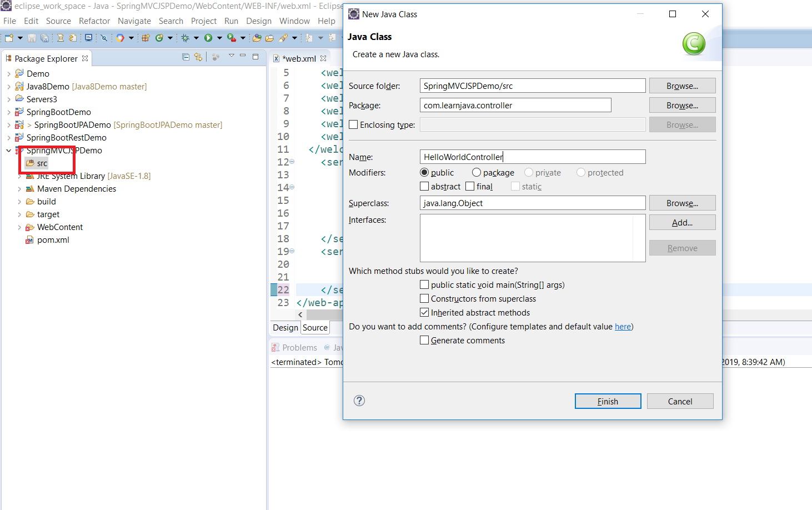812x510 pixels.
Task: Open the Refactor menu
Action: tap(94, 21)
